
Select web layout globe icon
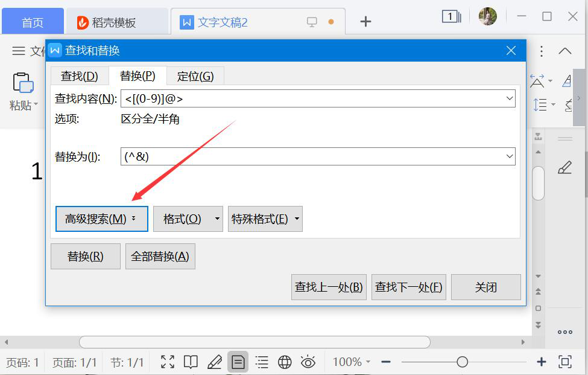[285, 362]
